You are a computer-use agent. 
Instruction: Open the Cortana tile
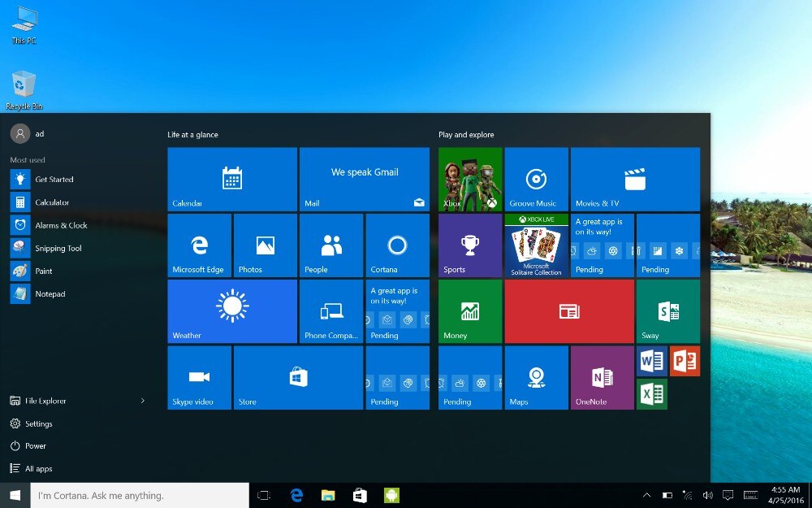(x=398, y=245)
